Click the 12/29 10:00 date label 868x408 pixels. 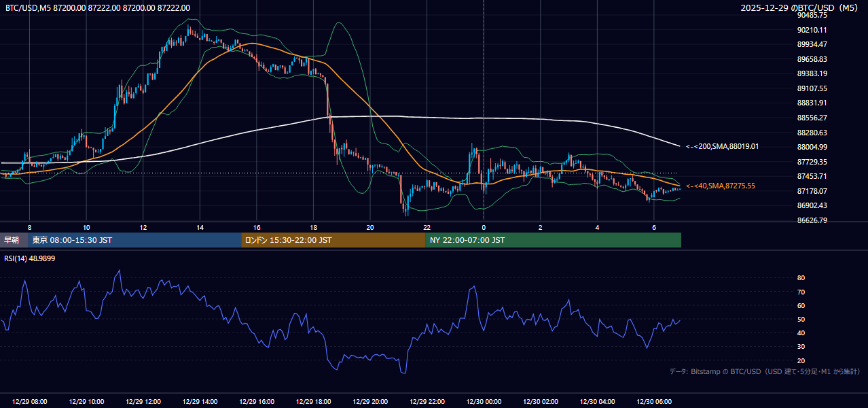(x=86, y=402)
